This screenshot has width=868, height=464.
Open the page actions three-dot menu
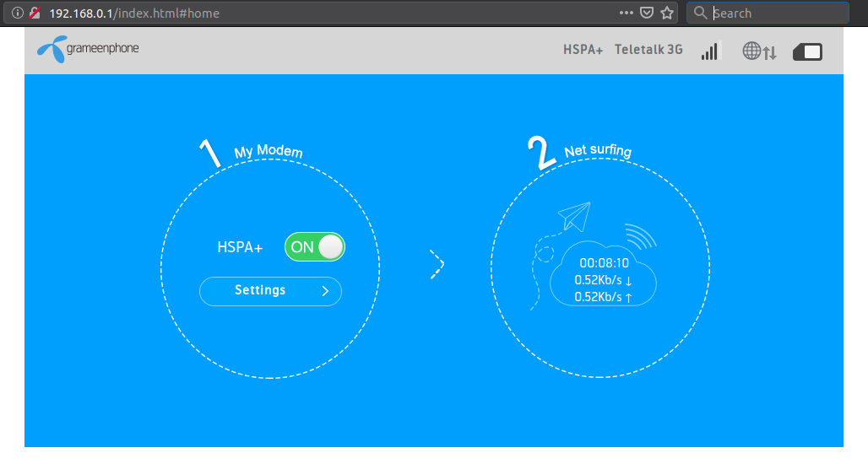[626, 13]
